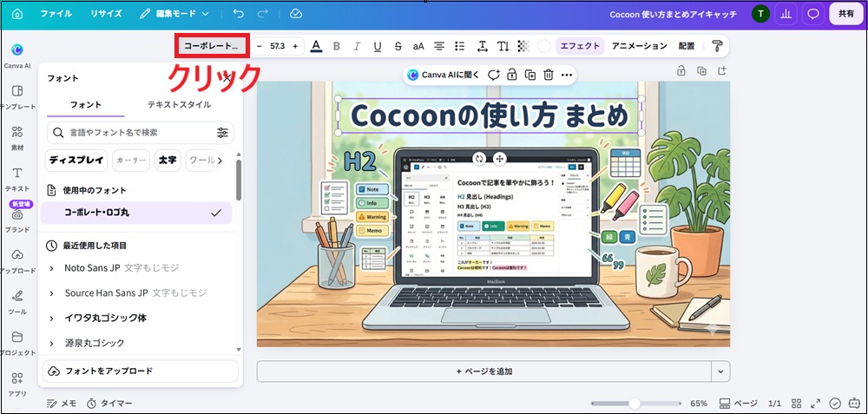
Task: Open the text color picker
Action: tap(316, 47)
